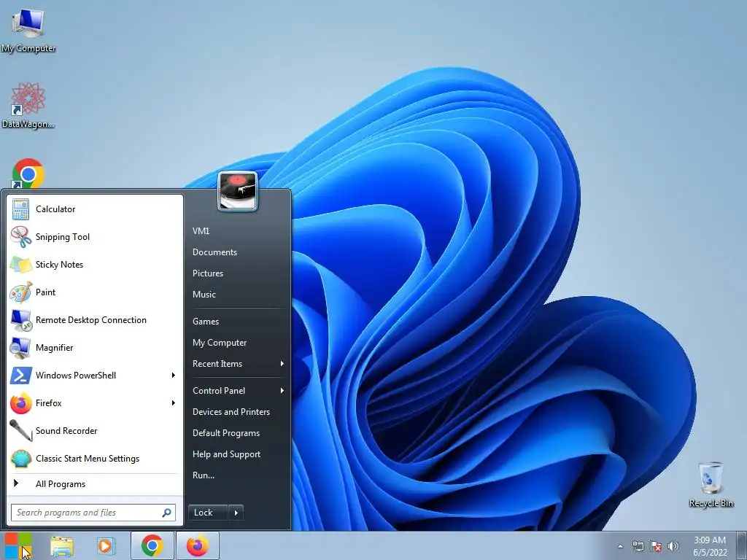
Task: Open the Action Center flag icon
Action: click(x=656, y=546)
